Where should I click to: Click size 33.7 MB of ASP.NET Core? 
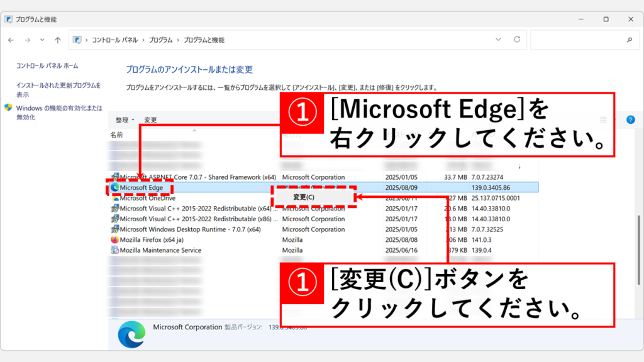(455, 177)
